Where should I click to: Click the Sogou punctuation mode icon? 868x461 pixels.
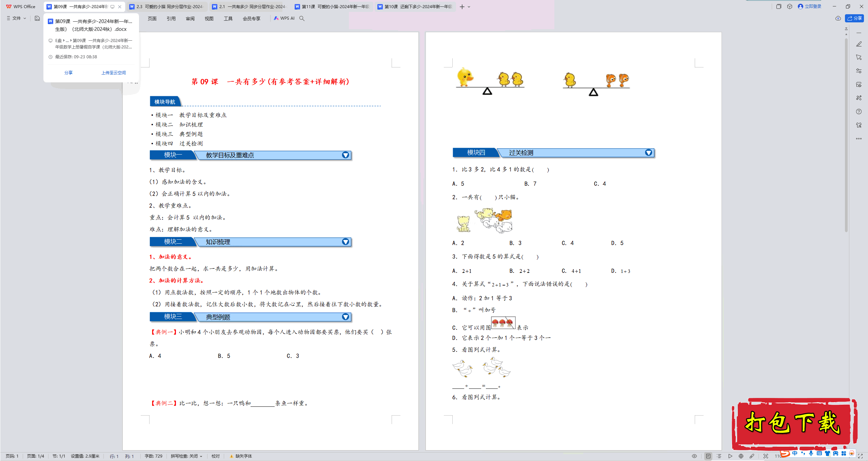(803, 454)
